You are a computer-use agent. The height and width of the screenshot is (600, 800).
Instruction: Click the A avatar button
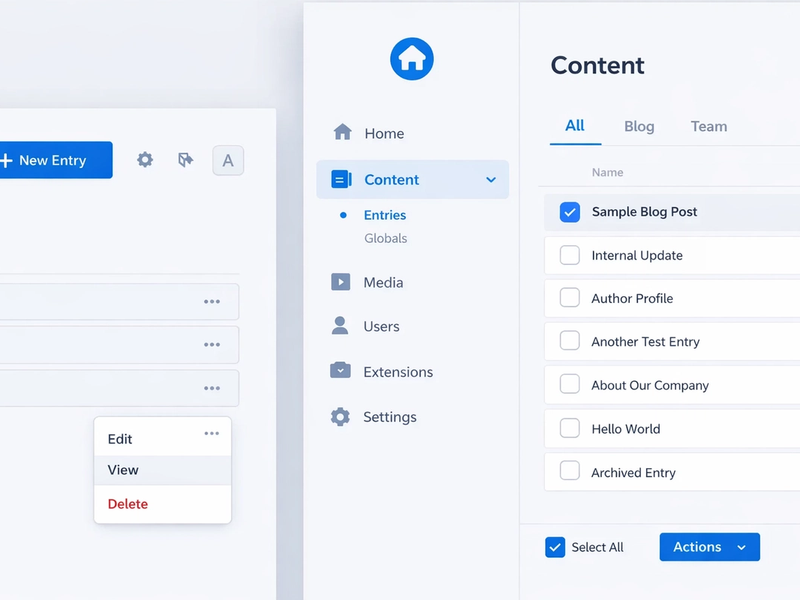tap(228, 160)
